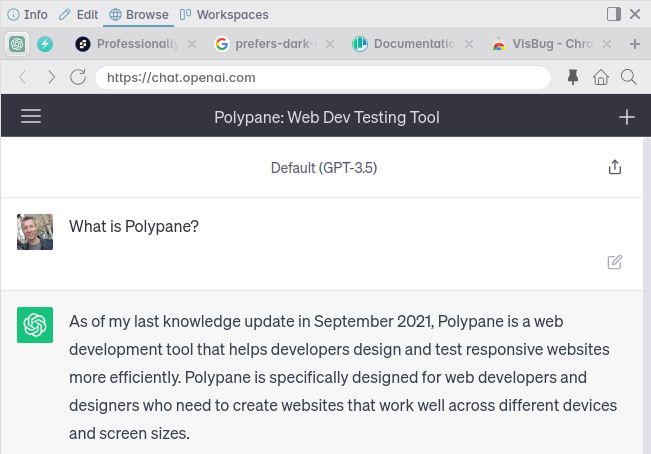The height and width of the screenshot is (454, 651).
Task: Navigate forward with right arrow
Action: 51,77
